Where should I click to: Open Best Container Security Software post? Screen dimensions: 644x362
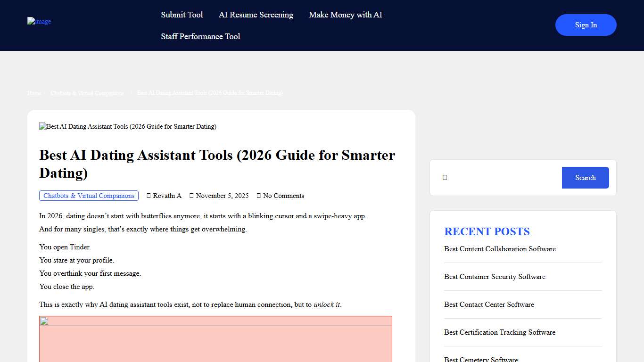pyautogui.click(x=495, y=277)
